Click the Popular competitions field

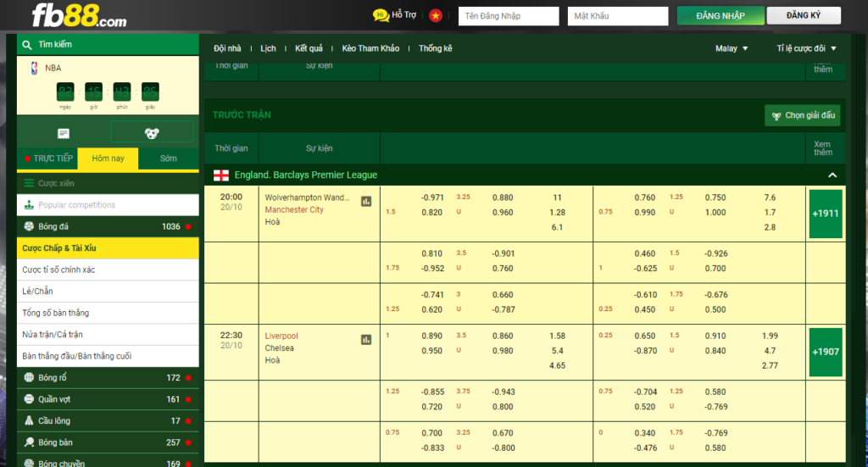(108, 205)
